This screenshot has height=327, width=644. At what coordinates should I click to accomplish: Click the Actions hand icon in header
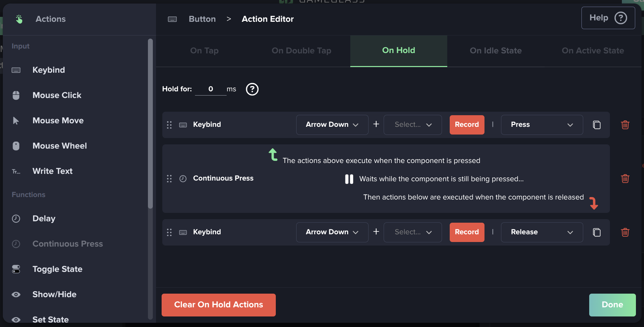[x=19, y=19]
